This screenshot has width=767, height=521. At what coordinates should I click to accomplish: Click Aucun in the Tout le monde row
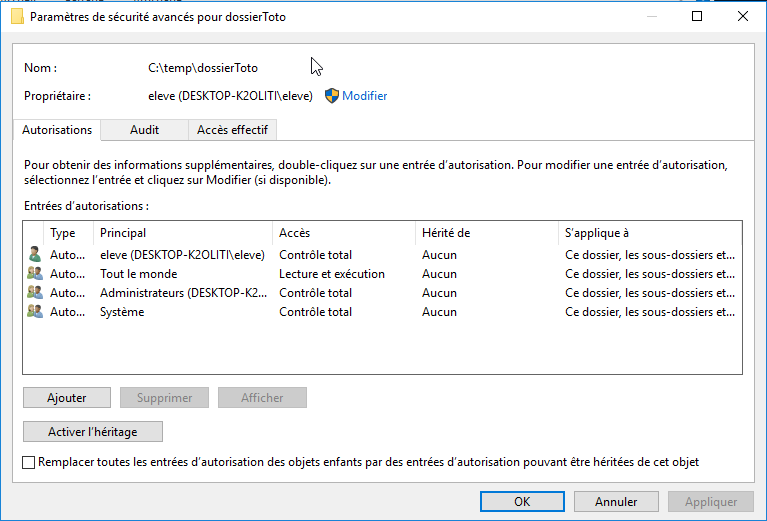coord(439,274)
